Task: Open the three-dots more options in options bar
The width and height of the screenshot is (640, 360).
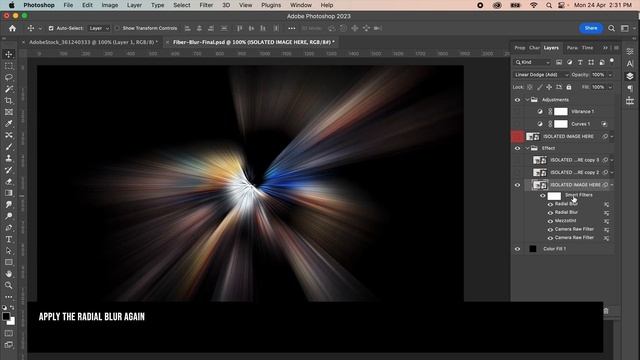Action: (x=291, y=28)
